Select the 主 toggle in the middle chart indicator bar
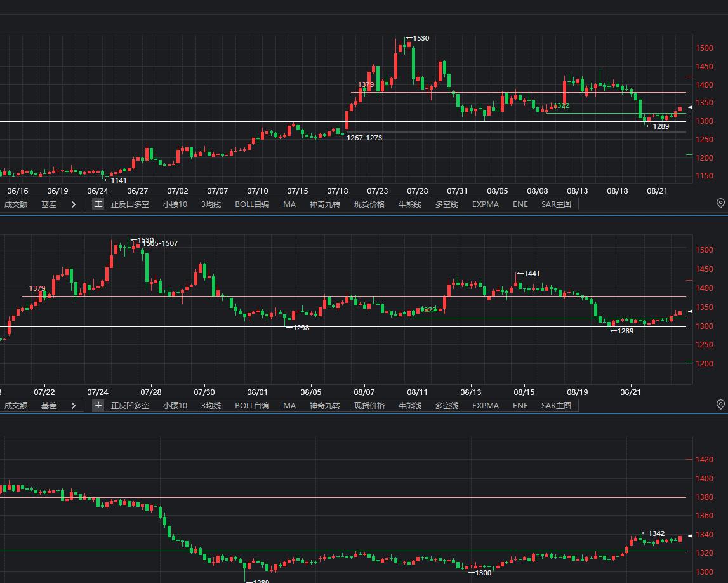This screenshot has width=728, height=583. 98,406
